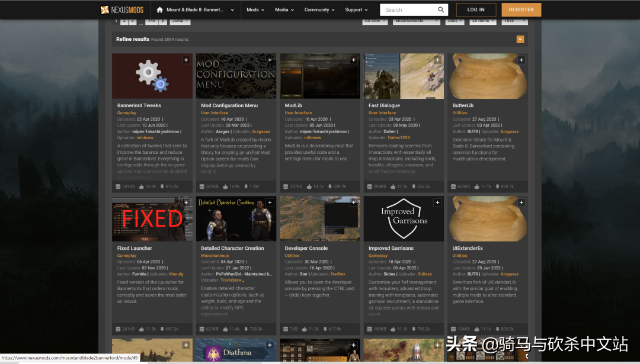Image resolution: width=640 pixels, height=364 pixels.
Task: Open the Mods menu
Action: (255, 10)
